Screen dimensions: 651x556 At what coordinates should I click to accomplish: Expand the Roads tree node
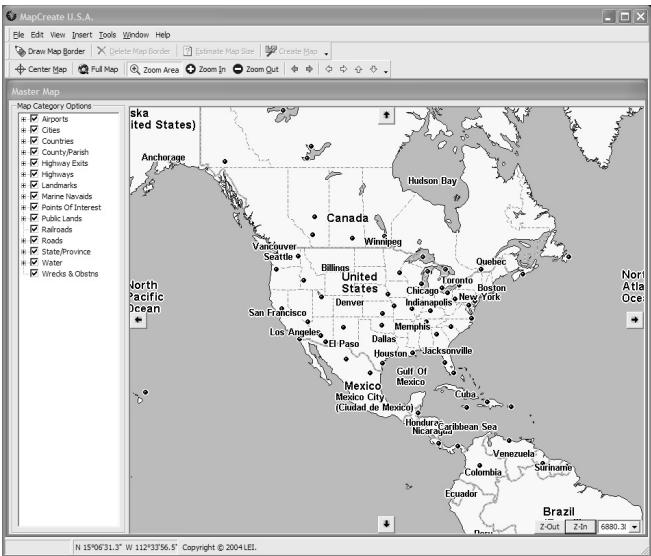click(24, 240)
